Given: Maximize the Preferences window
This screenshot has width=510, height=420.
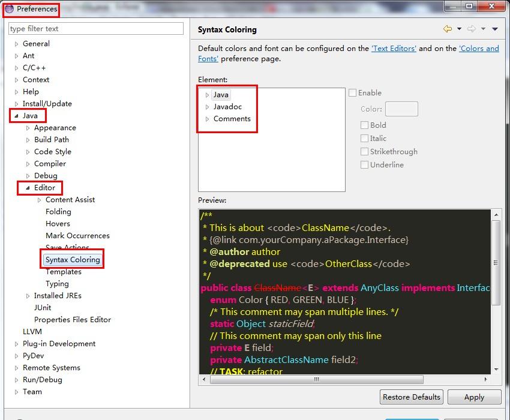Looking at the screenshot, I should [x=469, y=6].
